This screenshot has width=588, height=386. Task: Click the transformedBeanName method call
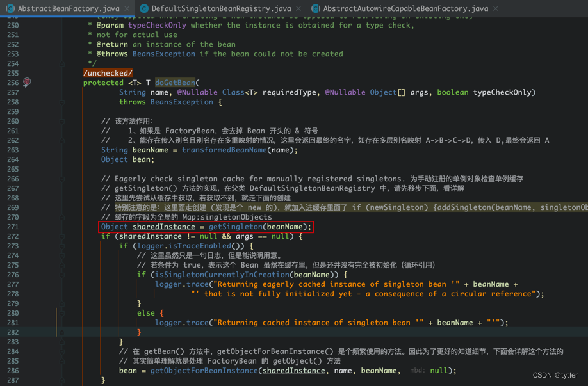pyautogui.click(x=224, y=150)
